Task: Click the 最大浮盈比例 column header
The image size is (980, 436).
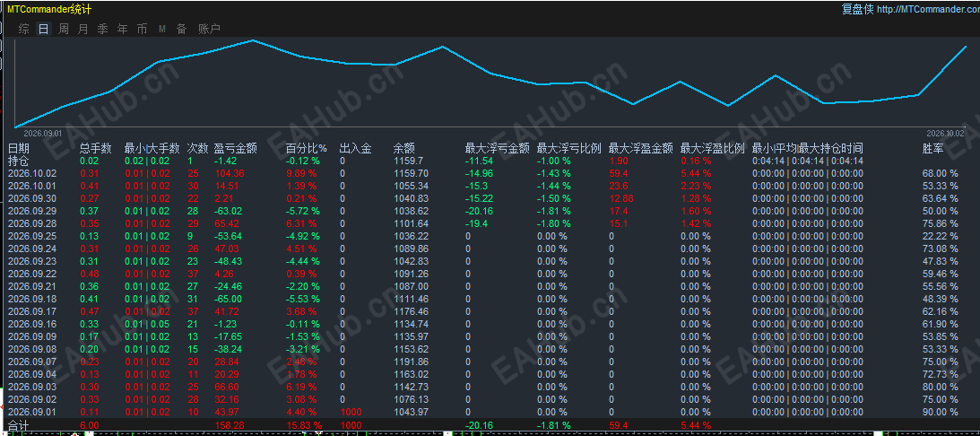Action: tap(713, 148)
